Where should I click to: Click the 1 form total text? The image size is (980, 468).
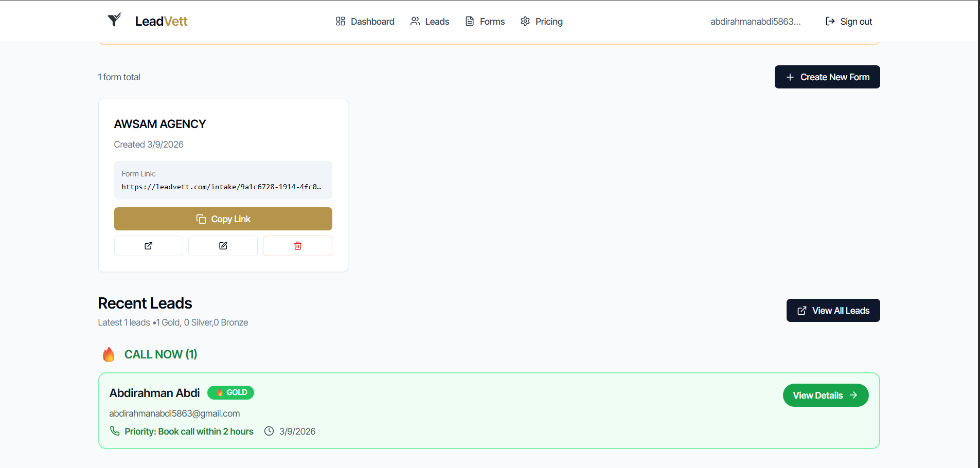pyautogui.click(x=119, y=77)
